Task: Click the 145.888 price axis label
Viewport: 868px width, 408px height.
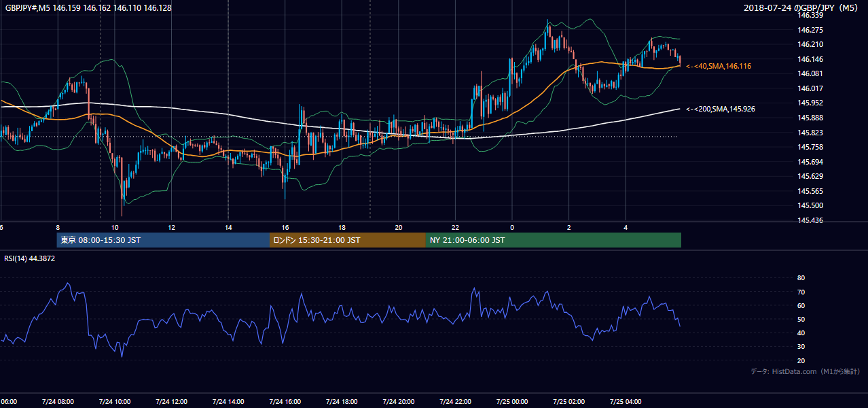Action: pyautogui.click(x=810, y=118)
